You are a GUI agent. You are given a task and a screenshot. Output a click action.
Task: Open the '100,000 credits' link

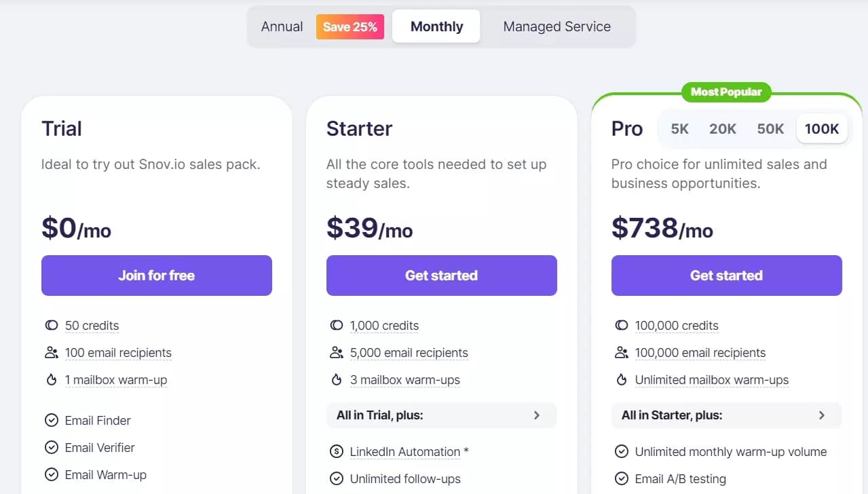click(677, 325)
